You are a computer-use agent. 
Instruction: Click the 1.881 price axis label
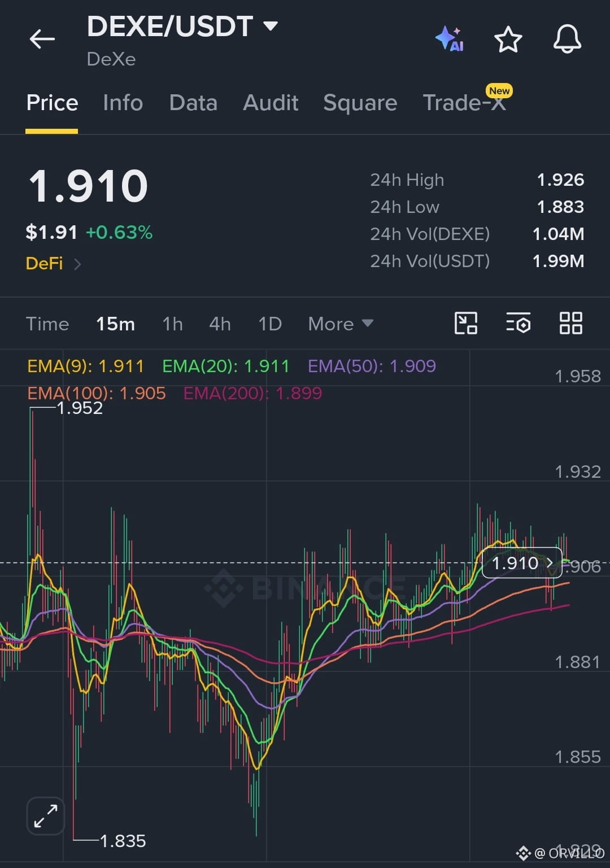click(578, 662)
